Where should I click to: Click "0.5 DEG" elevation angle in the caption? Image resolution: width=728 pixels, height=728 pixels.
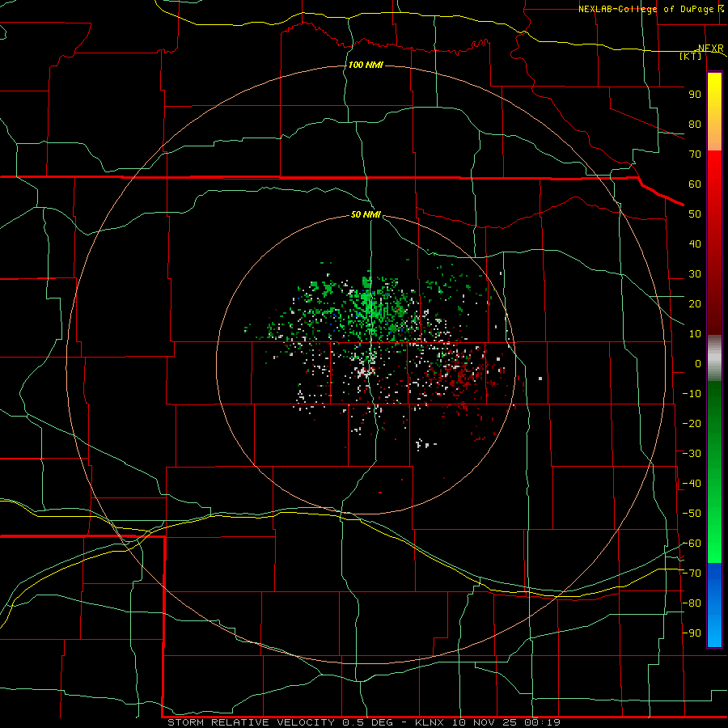368,722
